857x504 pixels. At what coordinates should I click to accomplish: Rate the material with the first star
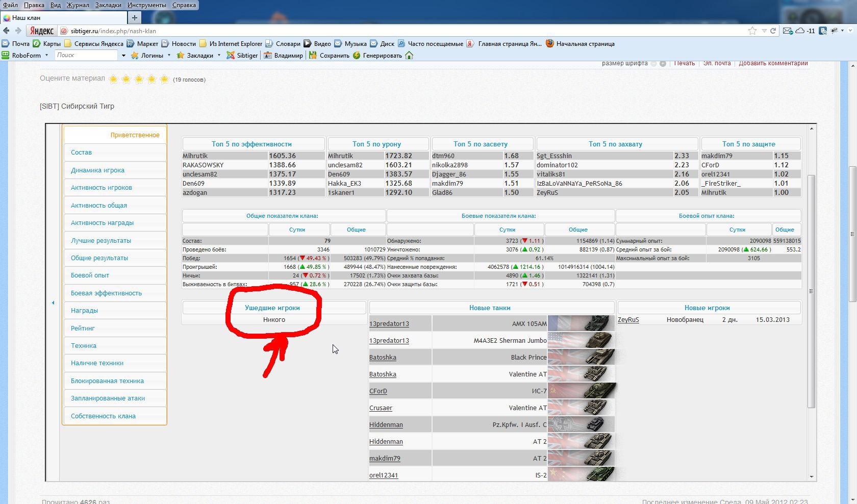tap(113, 80)
